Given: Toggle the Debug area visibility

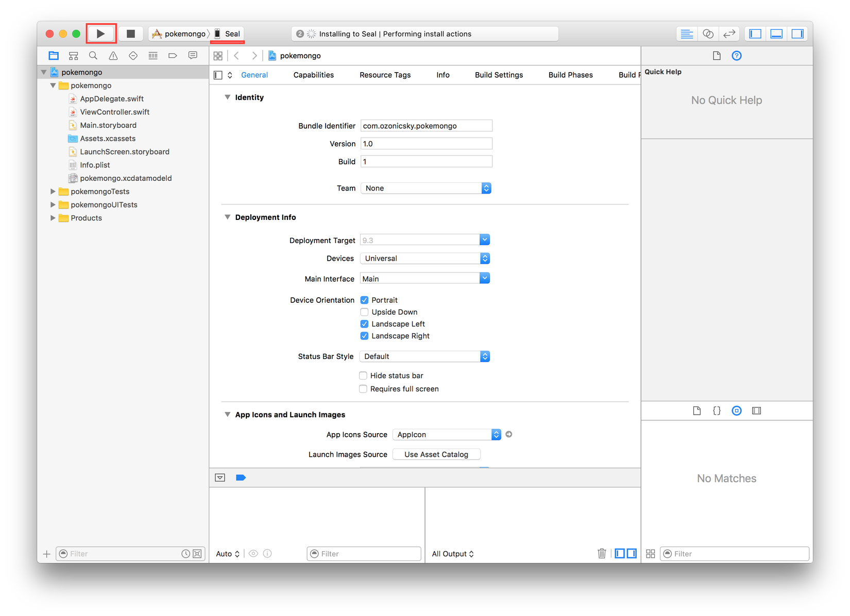Looking at the screenshot, I should [x=777, y=34].
